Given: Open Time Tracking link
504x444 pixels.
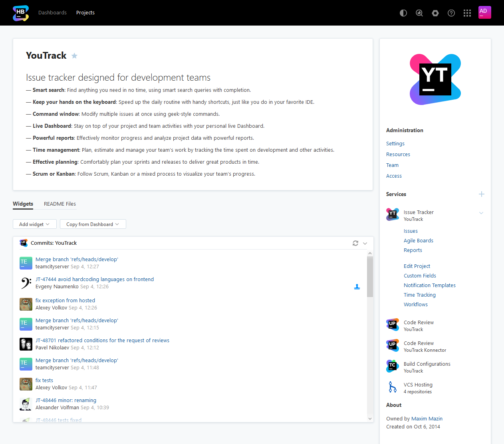Looking at the screenshot, I should point(420,295).
